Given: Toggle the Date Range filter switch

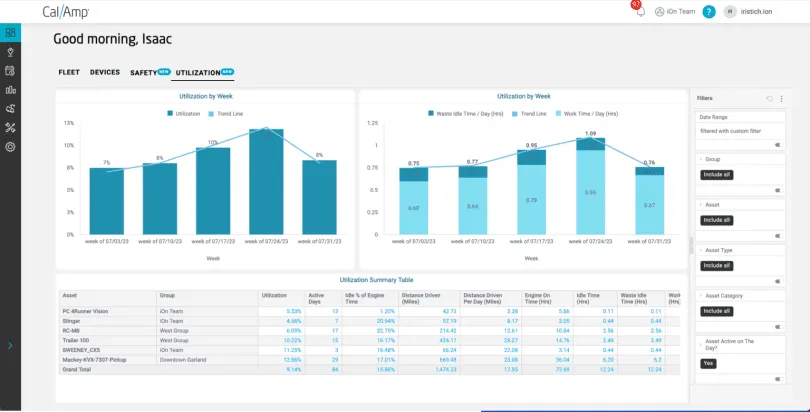Looking at the screenshot, I should (777, 145).
